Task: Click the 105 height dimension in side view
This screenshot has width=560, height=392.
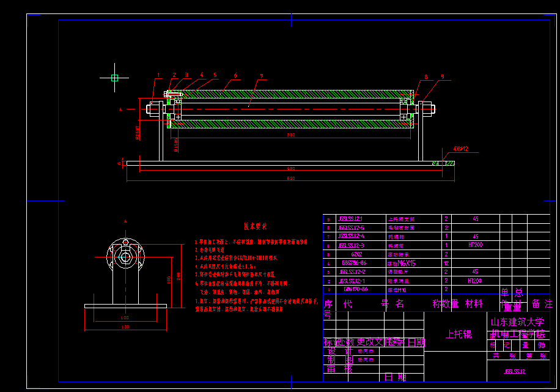Action: 169,280
